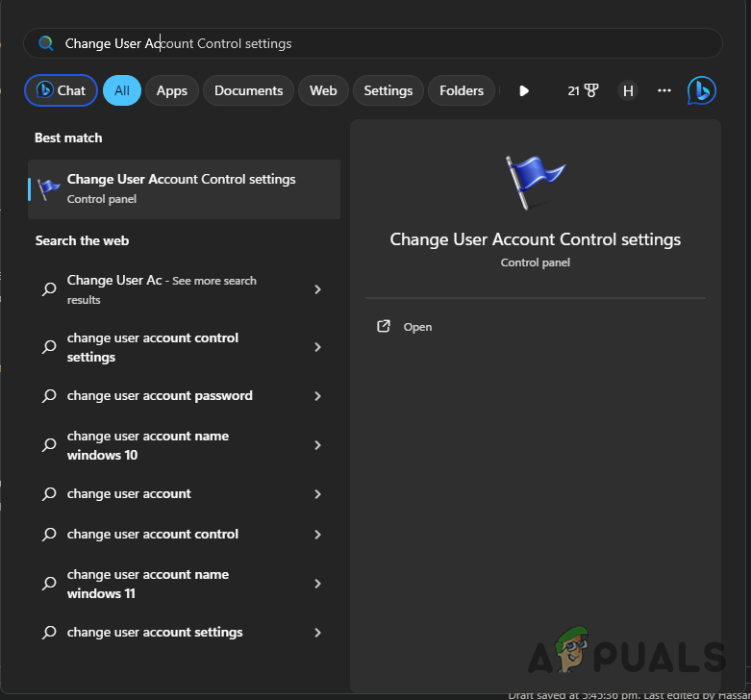Image resolution: width=751 pixels, height=700 pixels.
Task: Click search icon beside 'change user account name windows 11'
Action: pos(49,584)
